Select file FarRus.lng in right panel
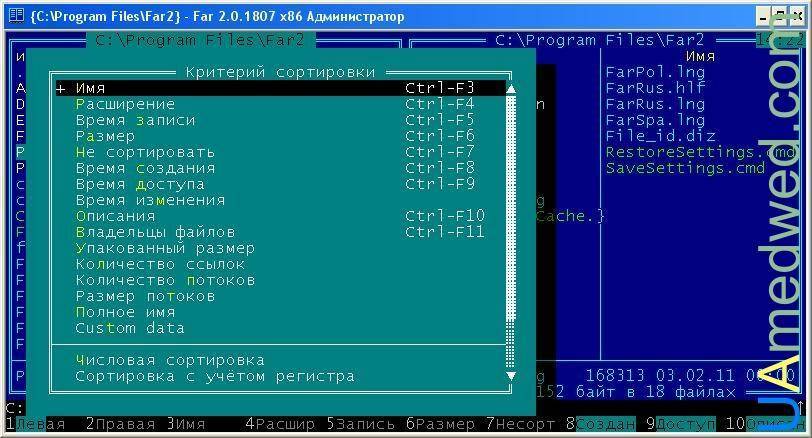Image resolution: width=812 pixels, height=438 pixels. tap(655, 104)
